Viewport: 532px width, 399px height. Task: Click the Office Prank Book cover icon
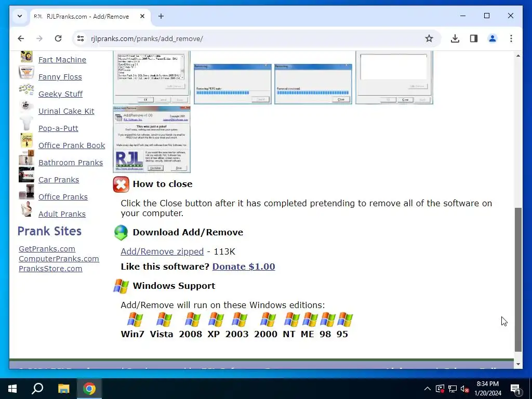pos(26,140)
